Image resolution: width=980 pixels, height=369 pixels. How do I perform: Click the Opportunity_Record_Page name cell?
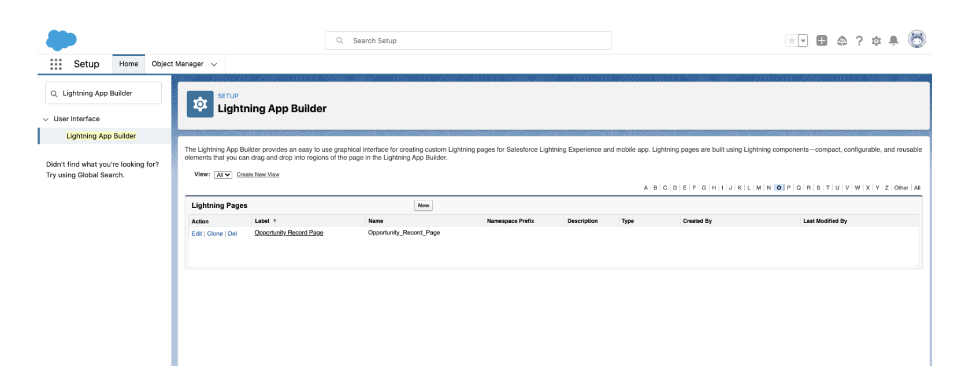(404, 233)
